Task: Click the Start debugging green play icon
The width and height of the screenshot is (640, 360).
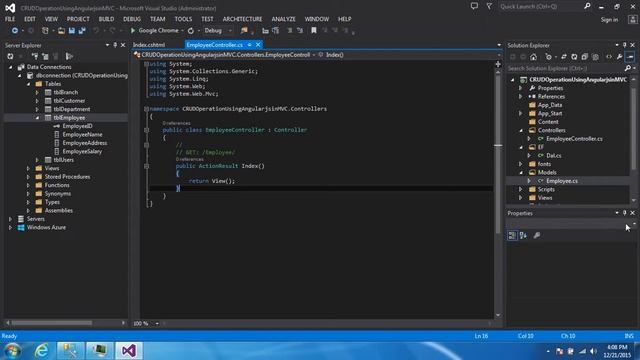Action: click(x=133, y=31)
